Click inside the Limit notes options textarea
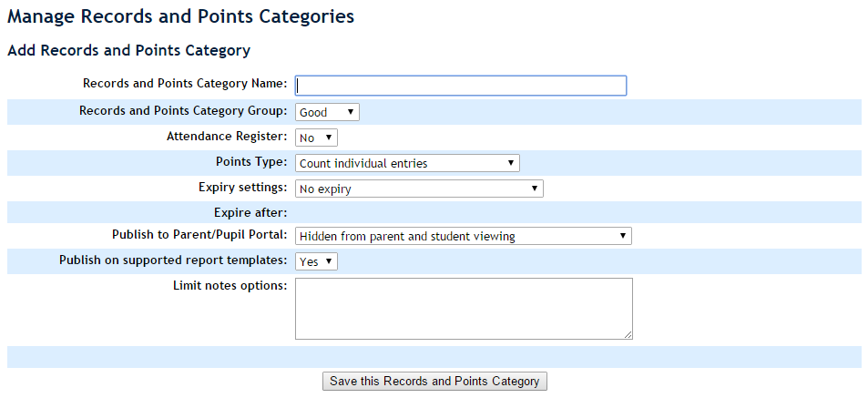 (463, 309)
